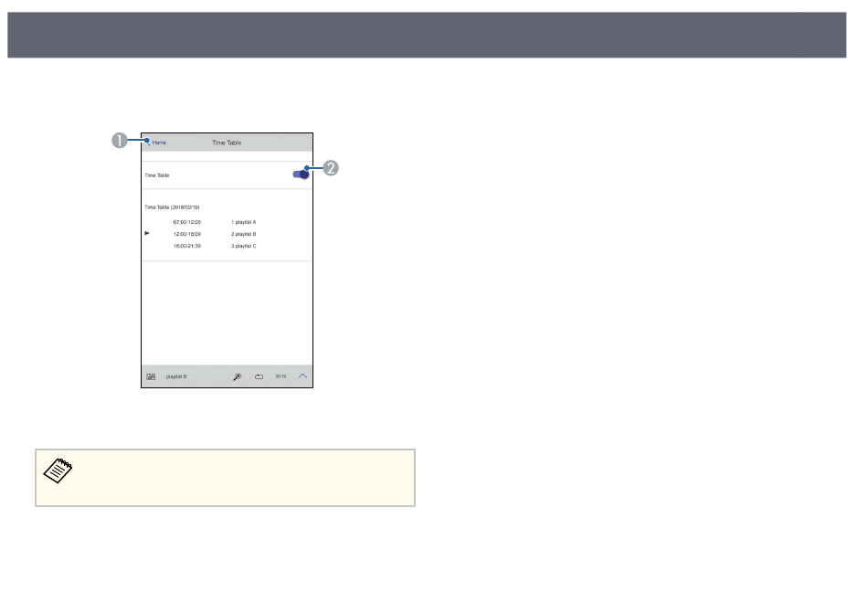The image size is (868, 603).
Task: Click the effects wand icon in bottom bar
Action: pyautogui.click(x=237, y=376)
